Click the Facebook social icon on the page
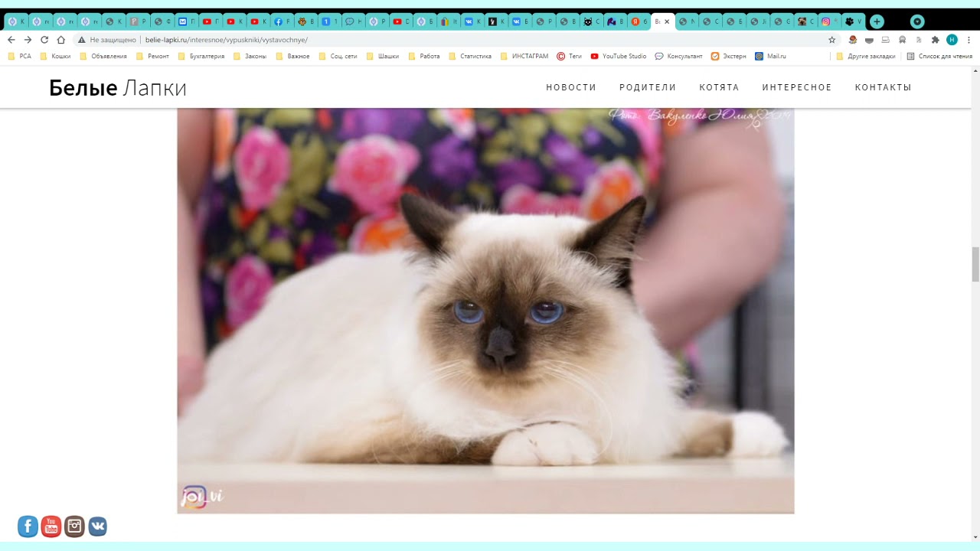This screenshot has height=551, width=980. 28,527
